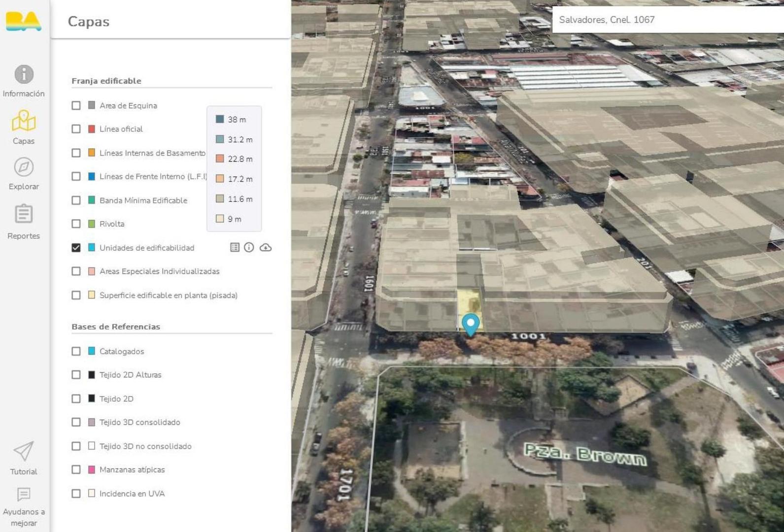Open the Explorar compass icon
The image size is (784, 532).
click(24, 167)
